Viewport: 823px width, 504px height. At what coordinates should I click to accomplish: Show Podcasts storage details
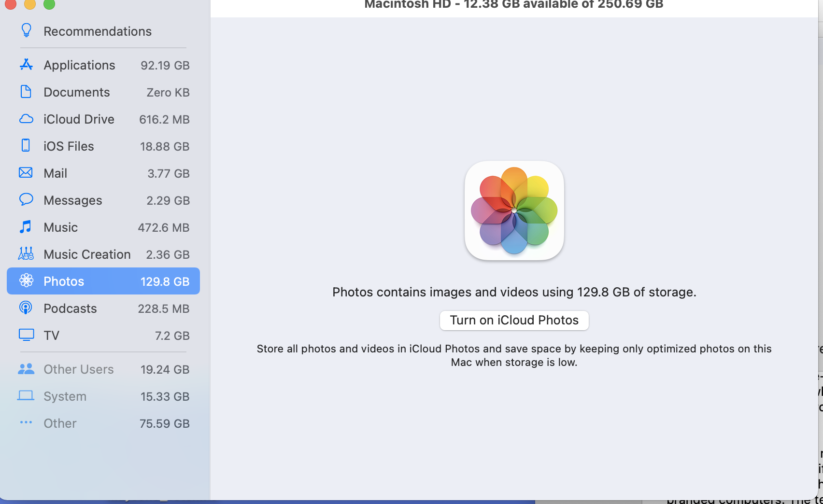click(103, 308)
